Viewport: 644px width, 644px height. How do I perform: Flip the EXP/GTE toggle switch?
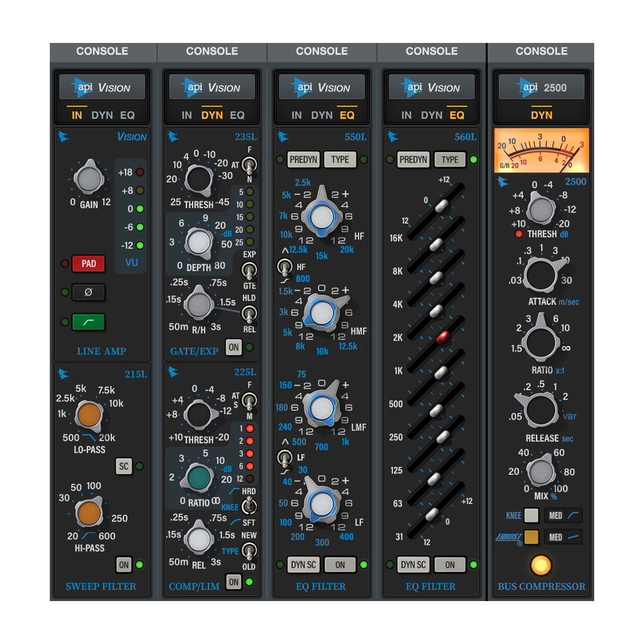(249, 270)
